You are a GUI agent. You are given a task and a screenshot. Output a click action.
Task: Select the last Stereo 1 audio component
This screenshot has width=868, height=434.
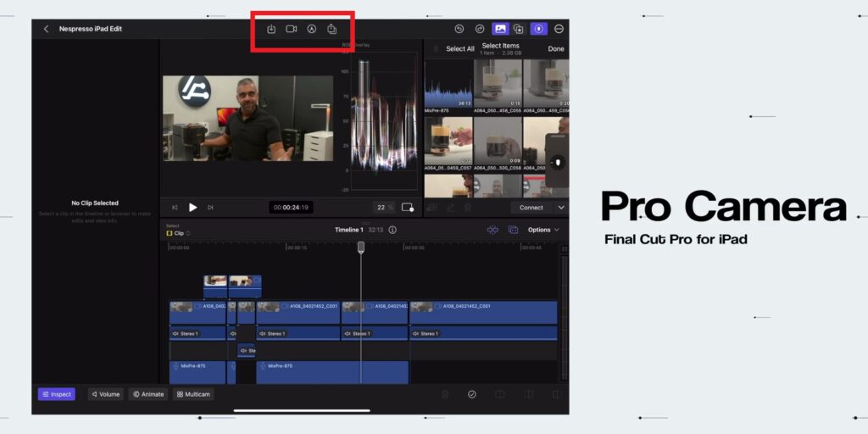[x=483, y=333]
